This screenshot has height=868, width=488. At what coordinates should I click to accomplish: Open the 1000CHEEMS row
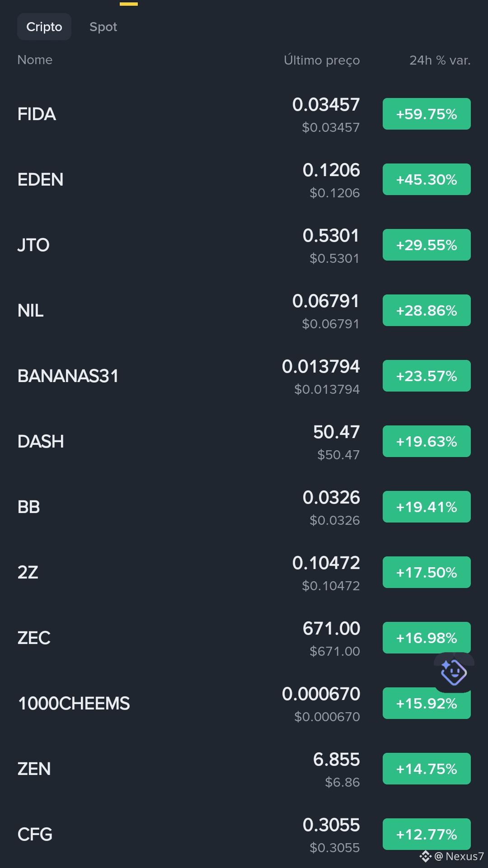coord(244,703)
